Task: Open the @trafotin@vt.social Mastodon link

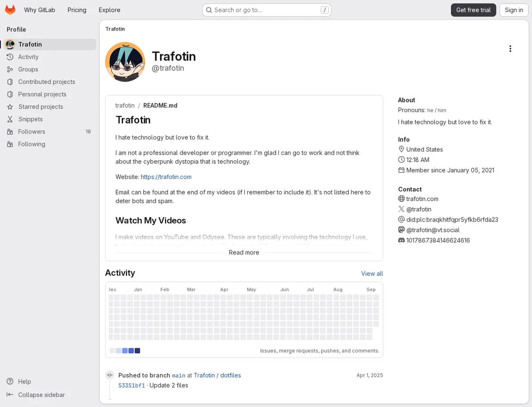Action: [433, 230]
